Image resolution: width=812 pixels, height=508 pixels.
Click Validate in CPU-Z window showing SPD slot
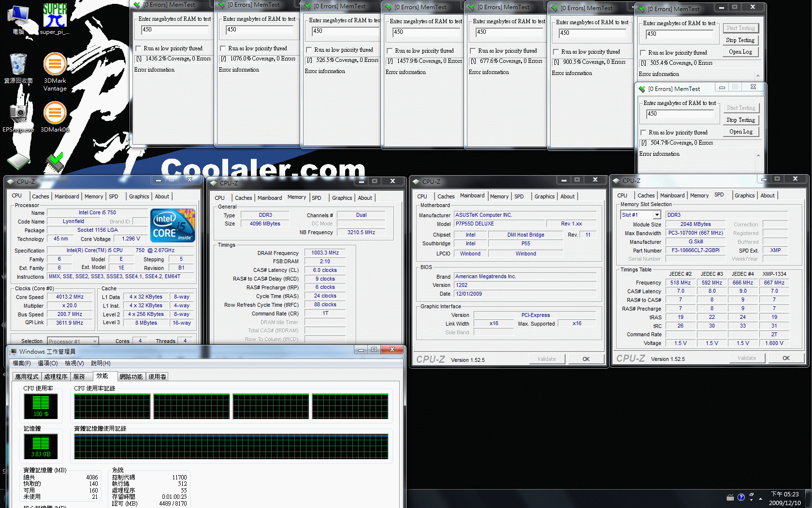tap(747, 358)
